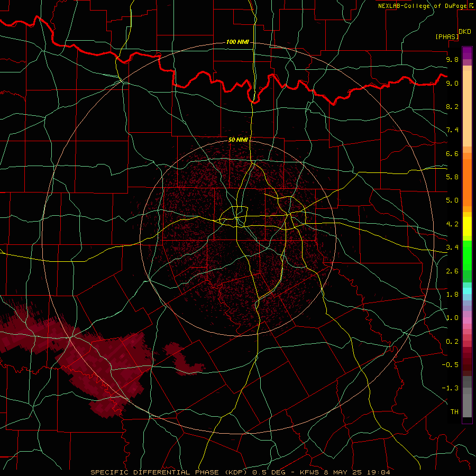Click the speckled clutter at the radar center
The image size is (476, 476).
click(x=240, y=240)
